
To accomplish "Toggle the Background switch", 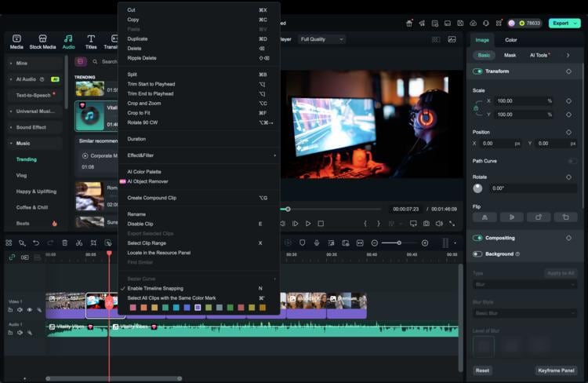I will pyautogui.click(x=477, y=254).
